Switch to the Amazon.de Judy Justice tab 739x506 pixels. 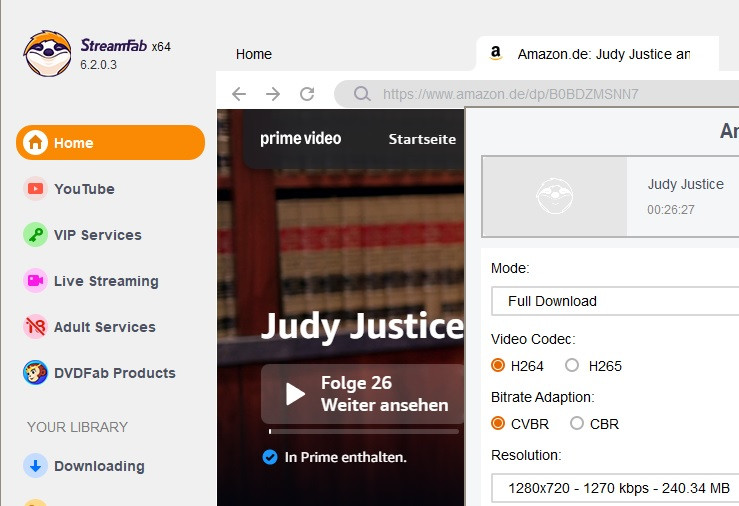coord(597,54)
